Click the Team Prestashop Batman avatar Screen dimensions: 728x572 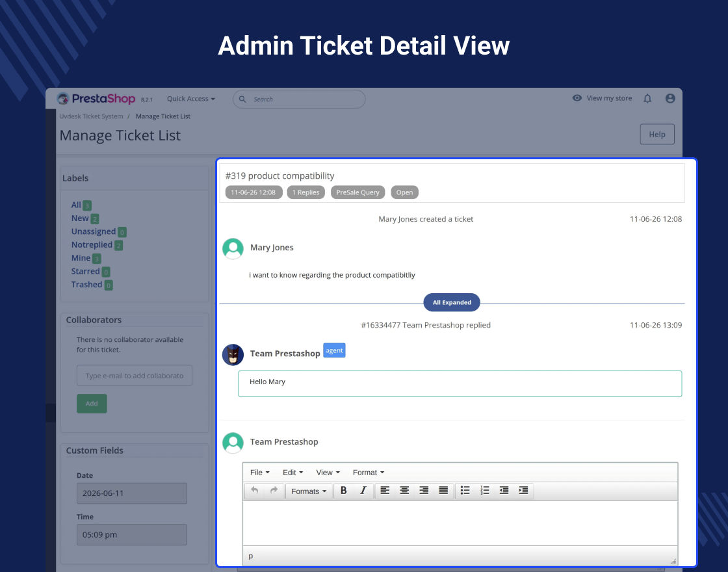pos(233,355)
